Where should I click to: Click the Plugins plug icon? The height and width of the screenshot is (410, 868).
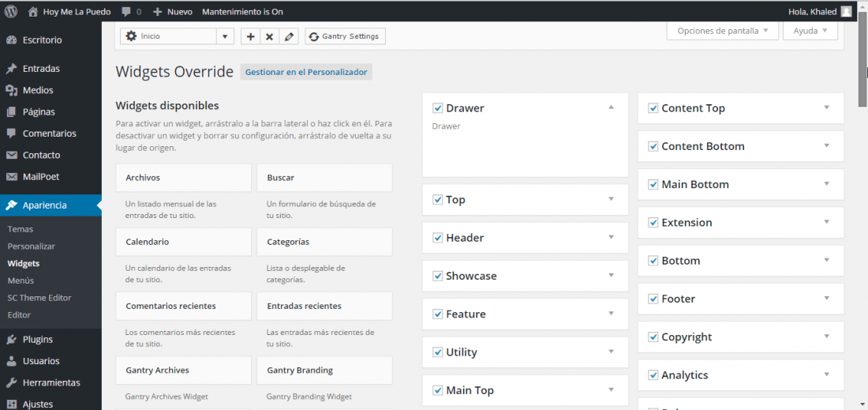pyautogui.click(x=11, y=340)
